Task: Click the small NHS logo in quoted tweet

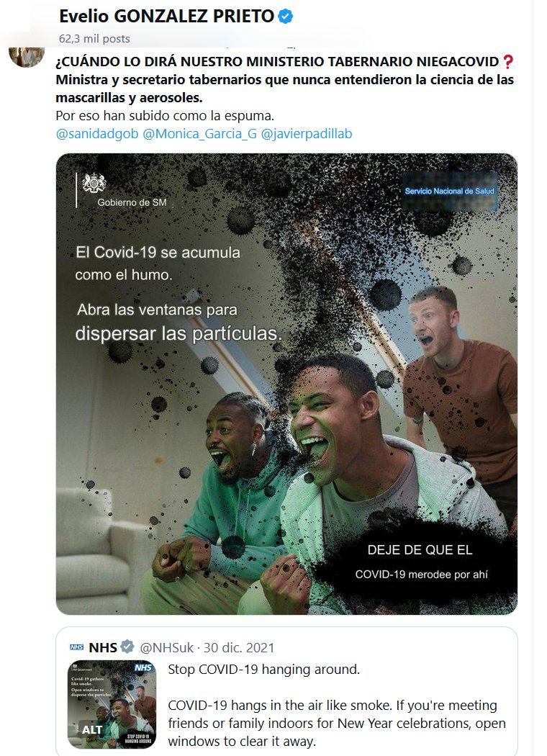Action: coord(76,647)
